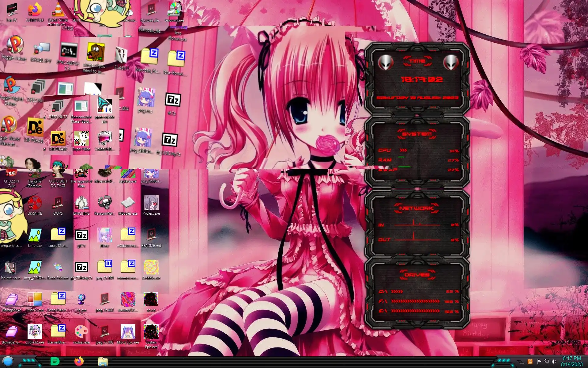Launch Firefox from the taskbar
The width and height of the screenshot is (588, 368).
79,362
